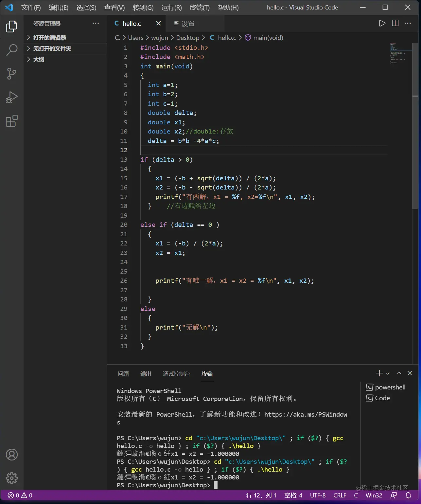Open the Source Control view

pos(12,74)
